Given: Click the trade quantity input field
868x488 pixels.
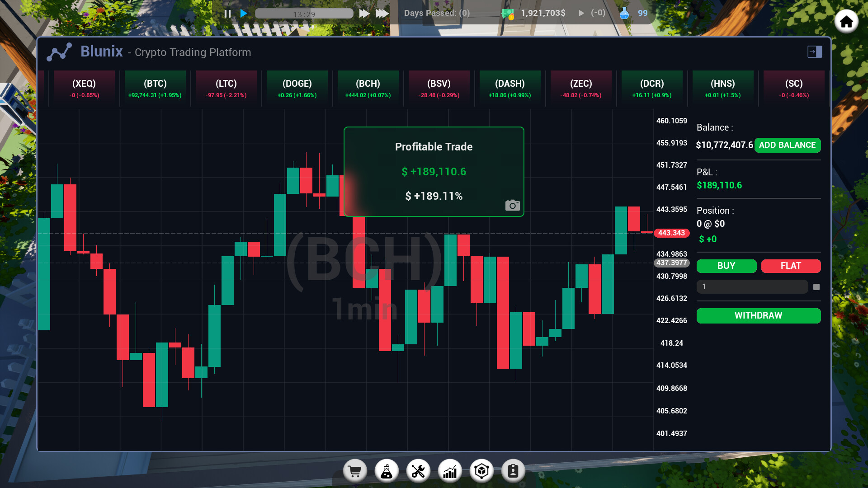Looking at the screenshot, I should point(752,286).
